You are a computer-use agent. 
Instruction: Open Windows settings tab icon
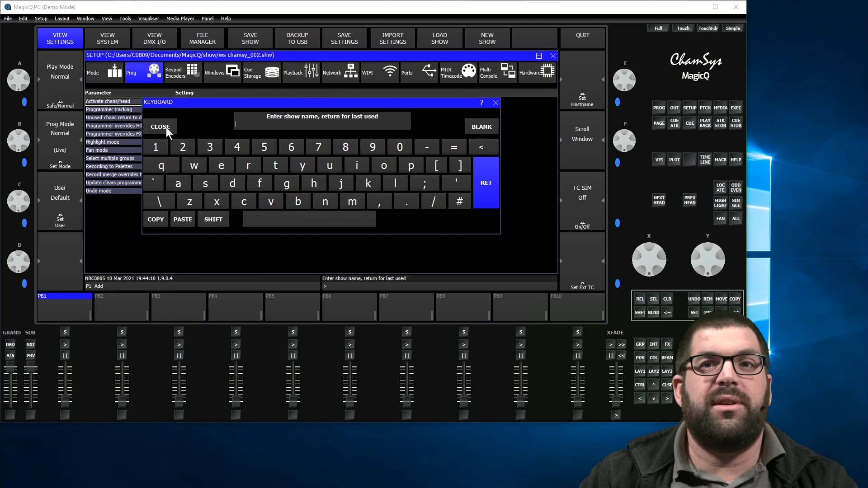pos(232,71)
